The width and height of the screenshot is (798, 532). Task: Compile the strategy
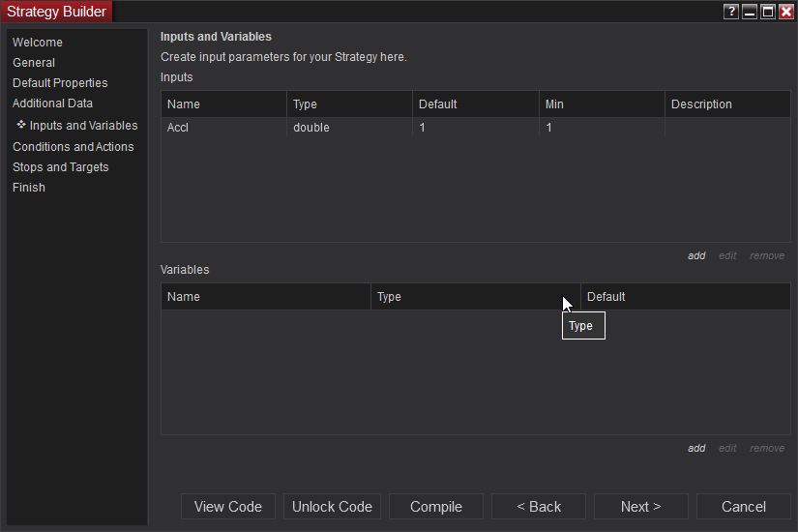[436, 507]
